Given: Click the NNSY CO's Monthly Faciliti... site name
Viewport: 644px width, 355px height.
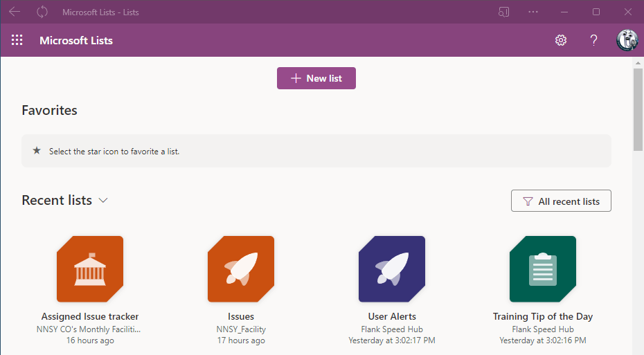Looking at the screenshot, I should click(89, 329).
